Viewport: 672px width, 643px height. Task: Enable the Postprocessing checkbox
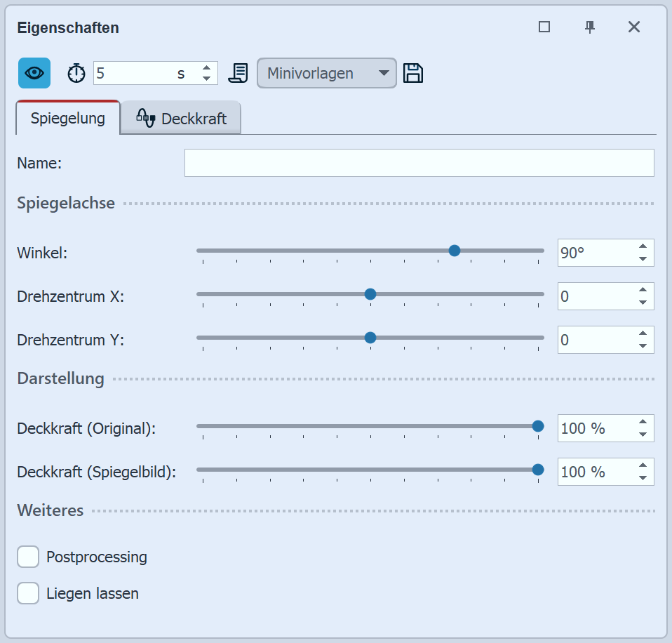(x=28, y=557)
